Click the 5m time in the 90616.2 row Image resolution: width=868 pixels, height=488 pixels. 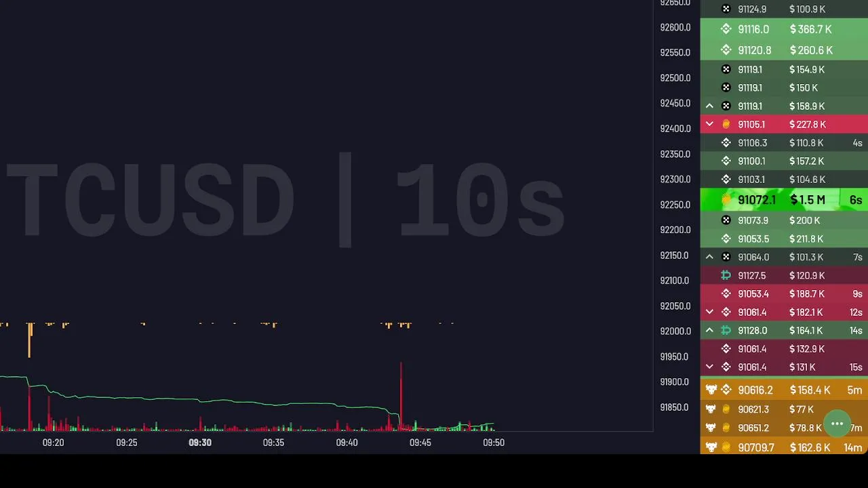pos(854,390)
